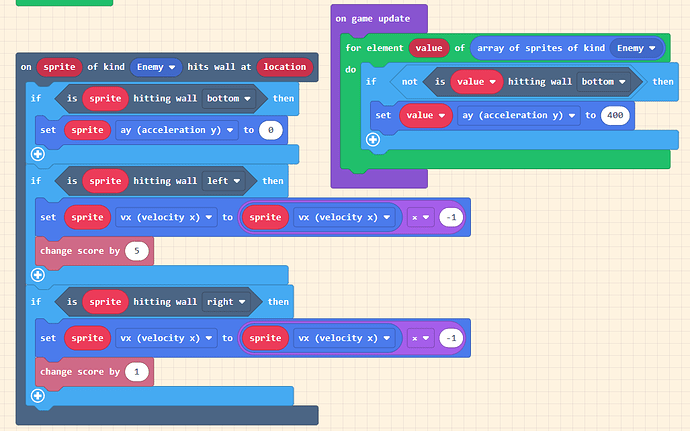The height and width of the screenshot is (431, 690).
Task: Select 'location' variable in hits wall event
Action: (285, 67)
